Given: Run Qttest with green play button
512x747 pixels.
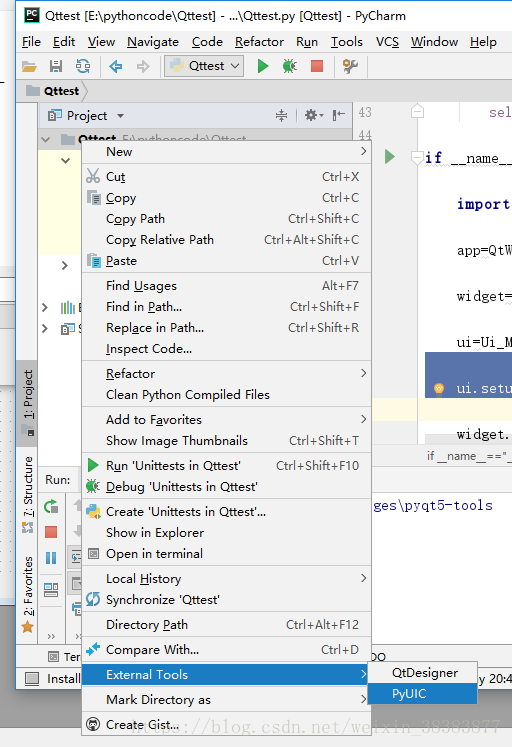Looking at the screenshot, I should (263, 66).
